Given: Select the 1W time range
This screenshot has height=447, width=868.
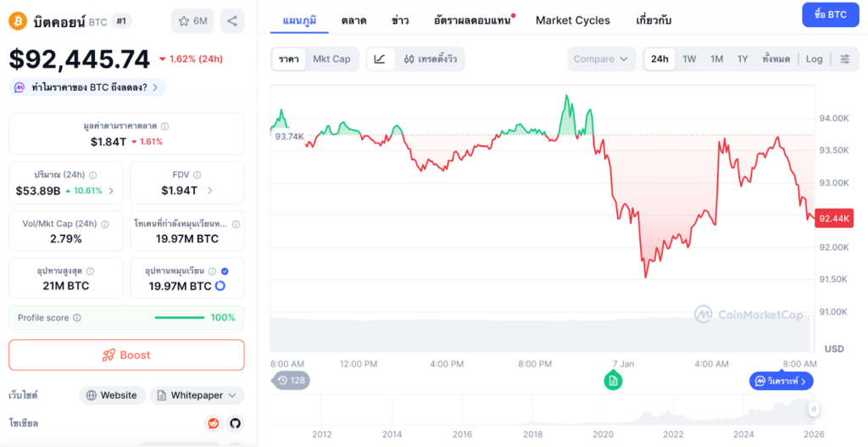Looking at the screenshot, I should 689,59.
